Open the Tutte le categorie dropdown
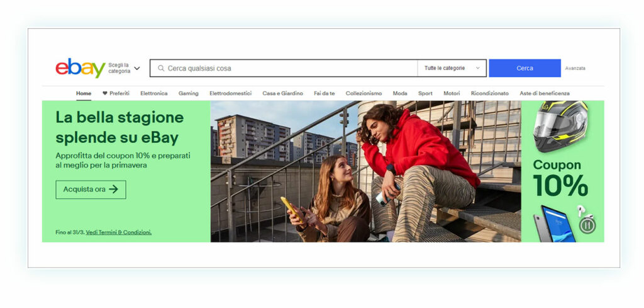The width and height of the screenshot is (644, 308). tap(452, 68)
